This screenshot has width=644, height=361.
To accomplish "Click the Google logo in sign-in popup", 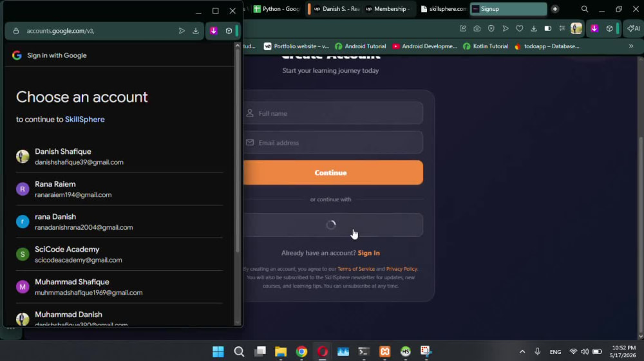I will [17, 55].
